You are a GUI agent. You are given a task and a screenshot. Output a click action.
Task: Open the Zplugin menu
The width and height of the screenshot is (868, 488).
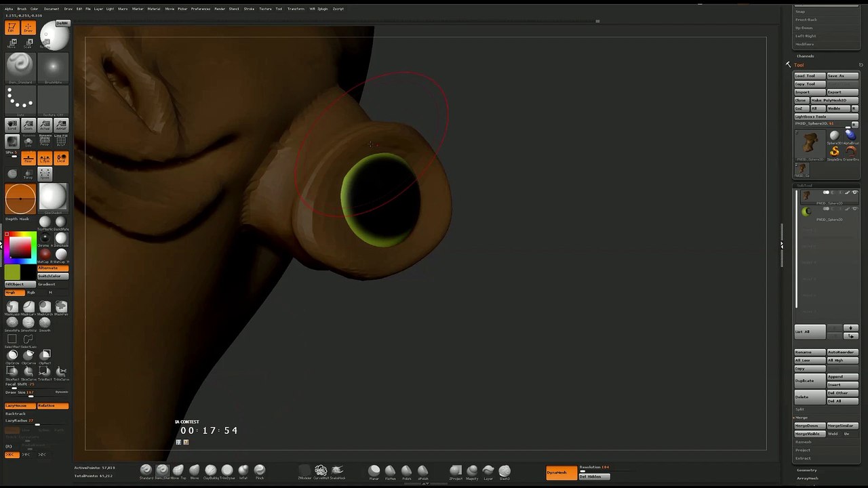click(x=323, y=9)
